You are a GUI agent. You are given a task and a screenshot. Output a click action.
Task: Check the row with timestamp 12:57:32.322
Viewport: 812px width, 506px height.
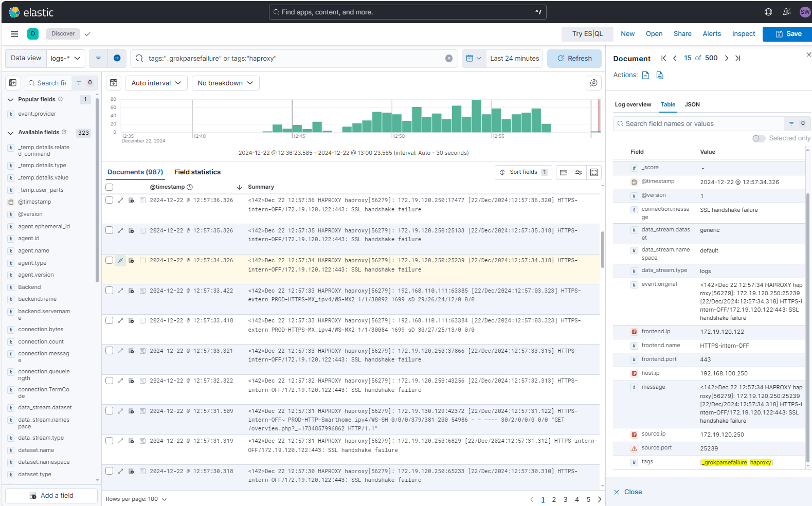tap(109, 381)
